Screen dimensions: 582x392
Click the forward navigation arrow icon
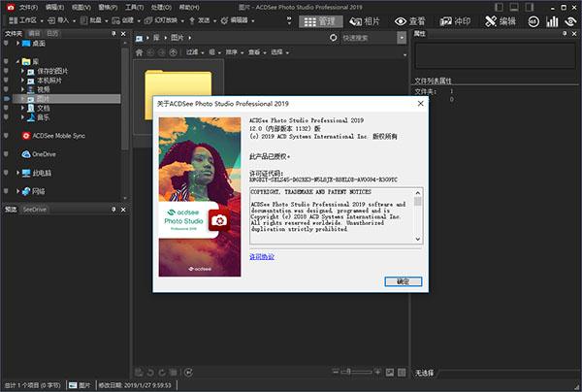pyautogui.click(x=162, y=52)
